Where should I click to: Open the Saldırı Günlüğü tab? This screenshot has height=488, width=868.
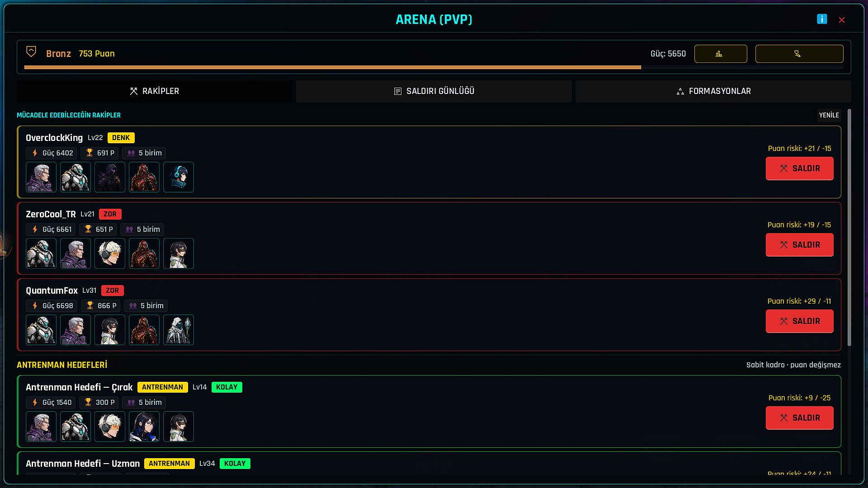(x=434, y=91)
